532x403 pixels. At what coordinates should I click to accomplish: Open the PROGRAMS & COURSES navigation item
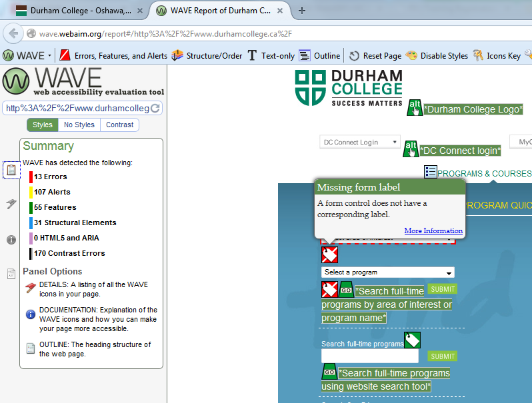point(485,174)
